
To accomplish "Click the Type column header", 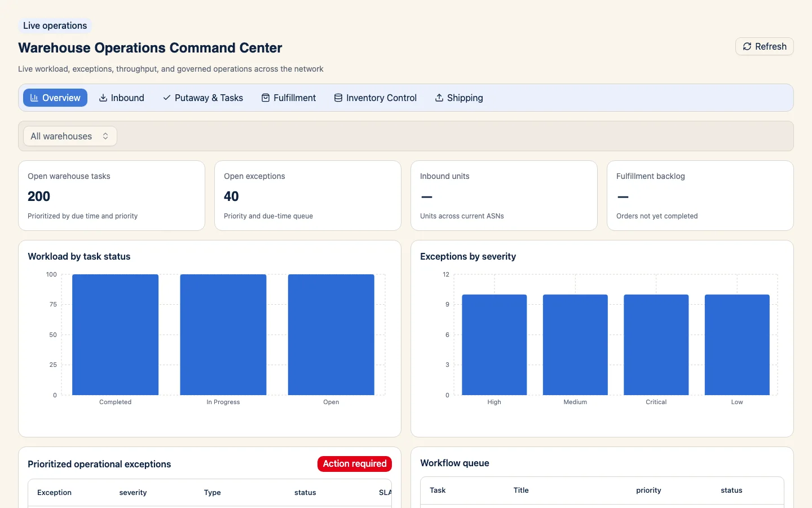I will 213,493.
